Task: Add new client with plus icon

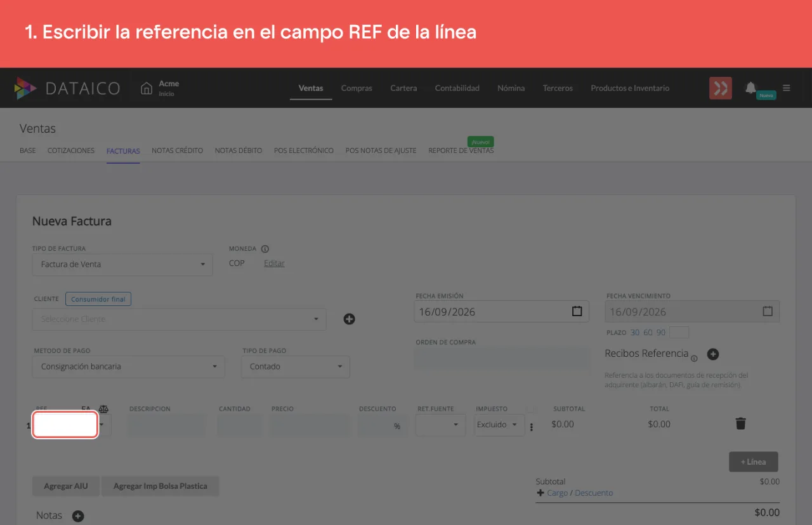Action: [349, 319]
